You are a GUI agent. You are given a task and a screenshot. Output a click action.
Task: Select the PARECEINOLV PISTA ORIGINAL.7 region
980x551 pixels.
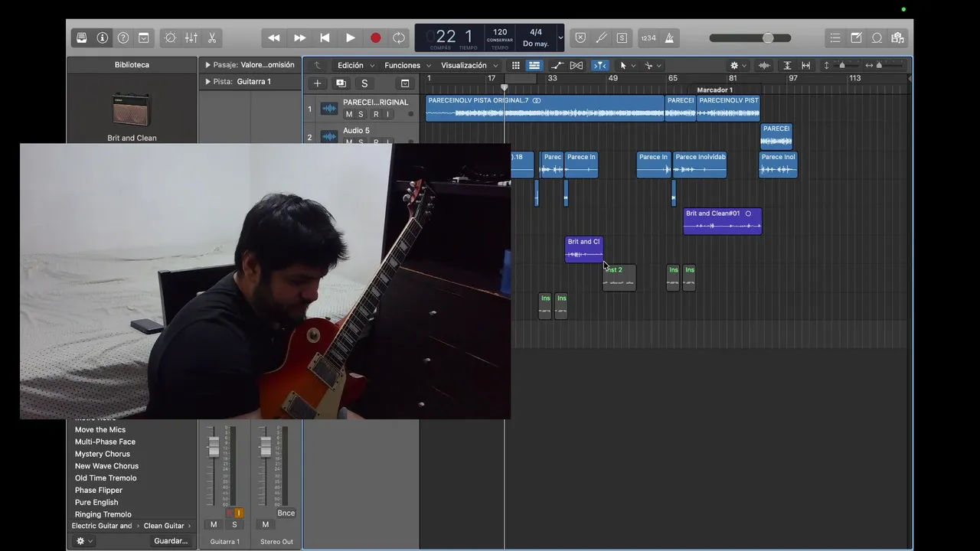pyautogui.click(x=544, y=108)
